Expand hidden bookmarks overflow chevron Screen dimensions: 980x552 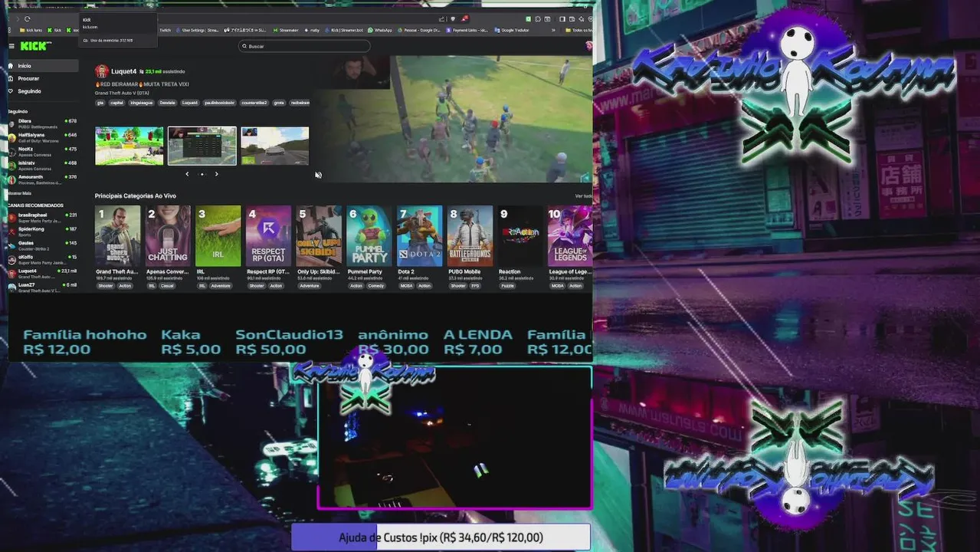click(554, 30)
